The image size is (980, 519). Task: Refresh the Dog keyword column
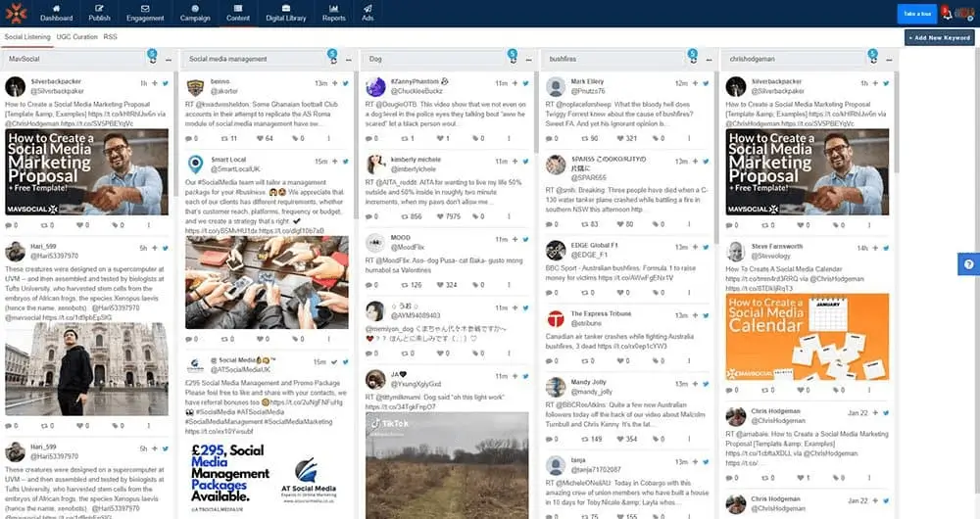[514, 60]
